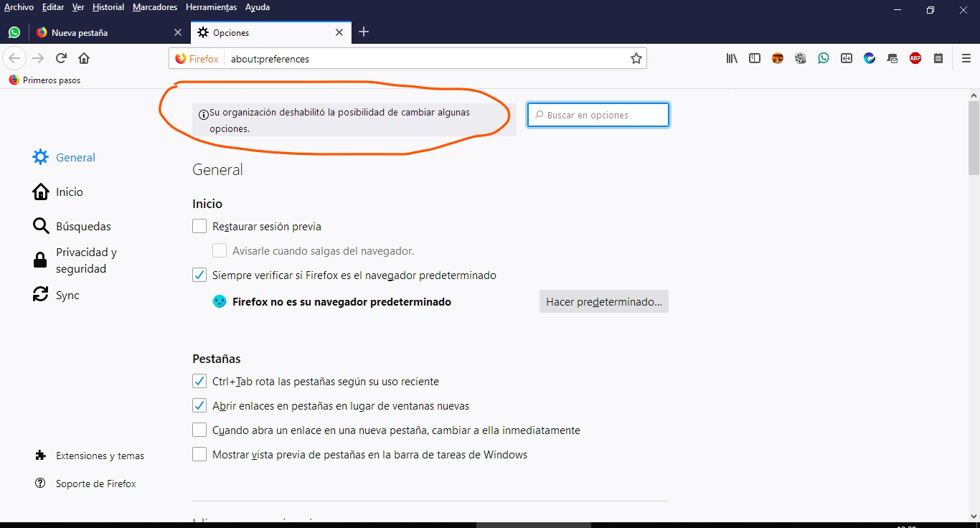The width and height of the screenshot is (980, 528).
Task: Enable cambiar a nueva pestaña inmediatamente checkbox
Action: click(199, 430)
